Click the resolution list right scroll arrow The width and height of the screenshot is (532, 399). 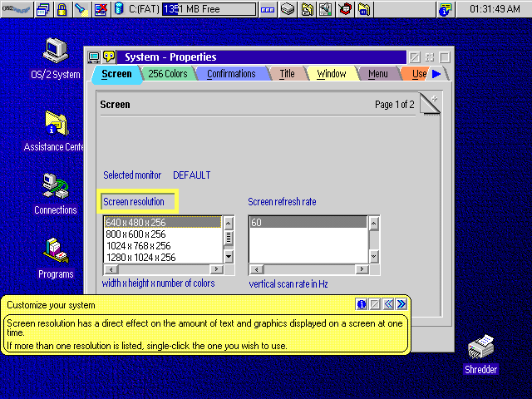pos(216,269)
